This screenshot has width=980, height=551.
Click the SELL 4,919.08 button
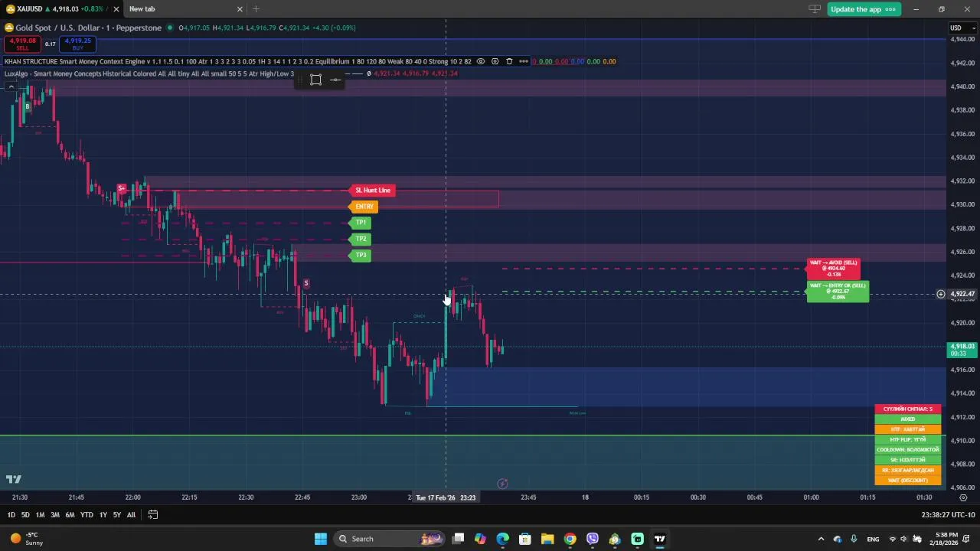pos(22,44)
